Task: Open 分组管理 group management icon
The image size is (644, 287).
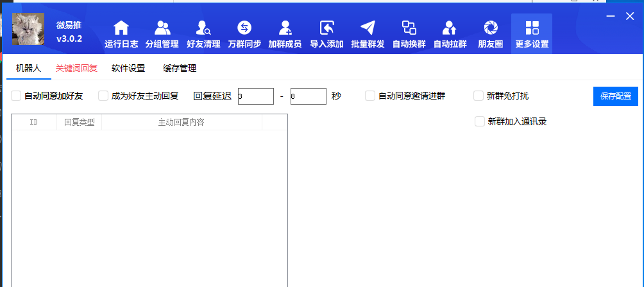Action: click(162, 28)
